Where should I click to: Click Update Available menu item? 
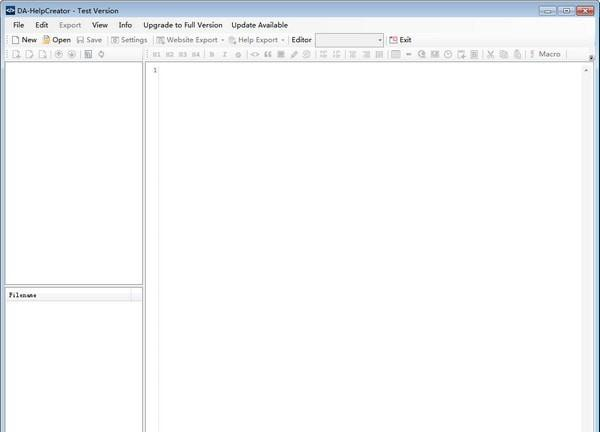pos(259,25)
